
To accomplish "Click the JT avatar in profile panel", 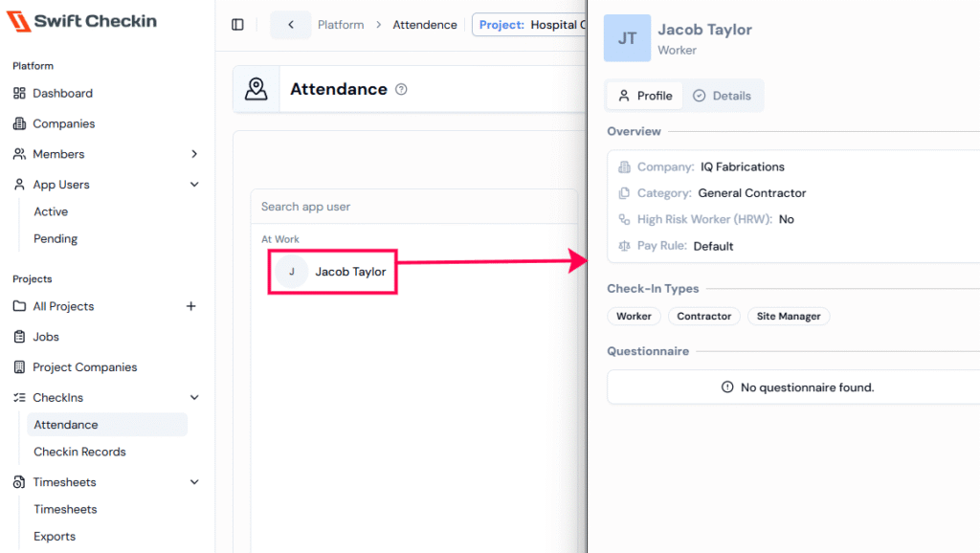I will pos(627,38).
